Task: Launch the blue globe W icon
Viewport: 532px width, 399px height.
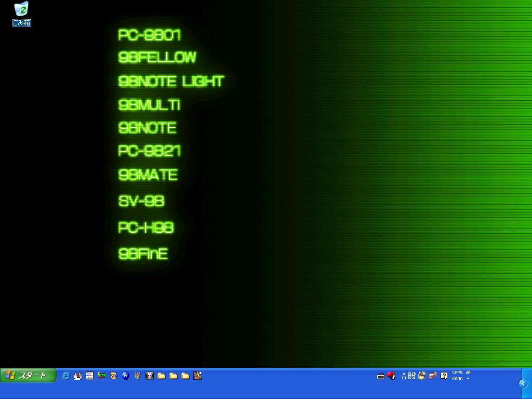Action: tap(126, 376)
